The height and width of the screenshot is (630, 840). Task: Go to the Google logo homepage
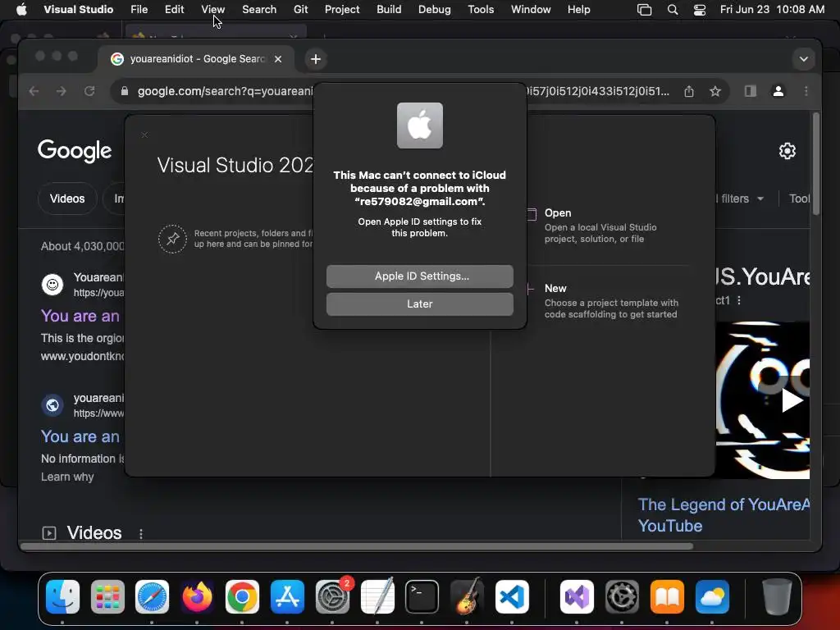coord(75,151)
